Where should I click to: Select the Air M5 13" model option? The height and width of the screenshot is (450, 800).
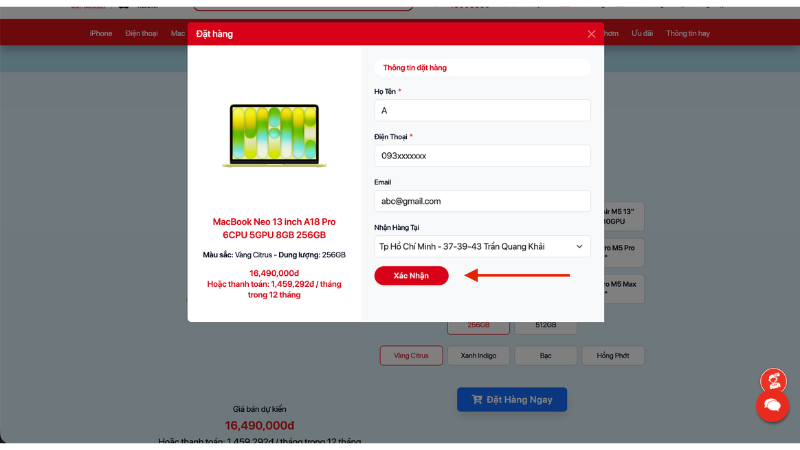pos(624,216)
